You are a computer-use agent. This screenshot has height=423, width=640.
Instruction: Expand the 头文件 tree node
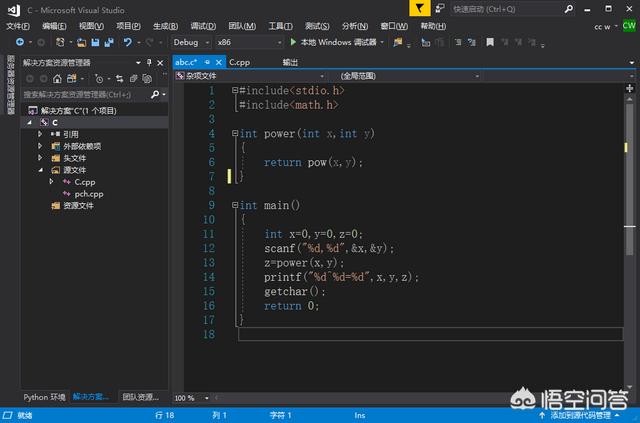[40, 158]
